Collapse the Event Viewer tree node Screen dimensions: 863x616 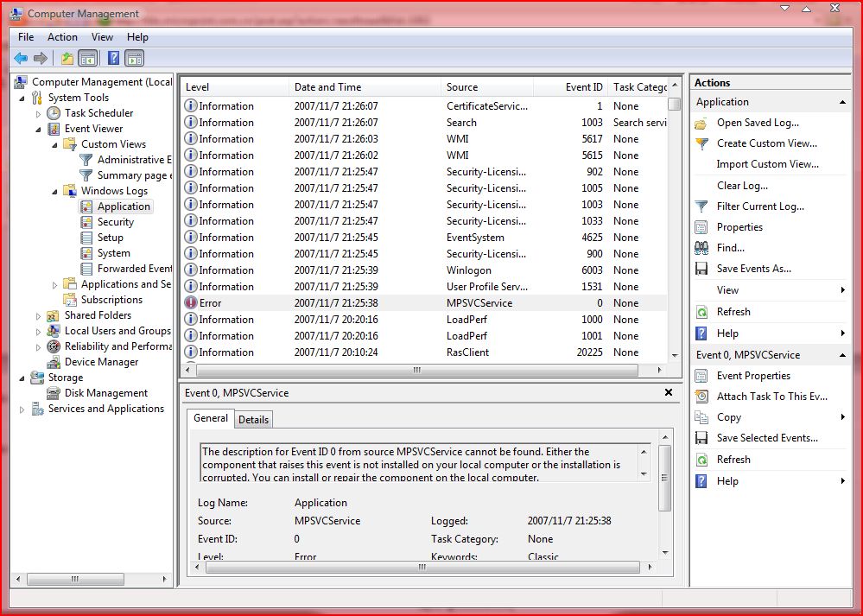[39, 130]
